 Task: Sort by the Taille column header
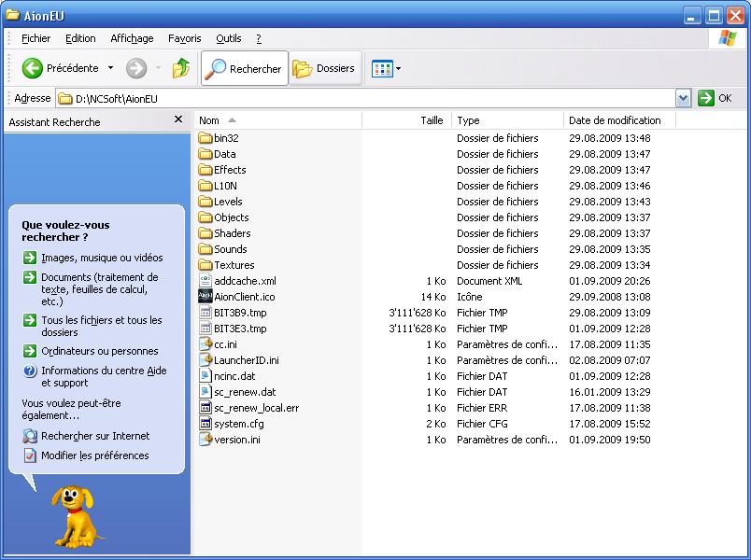click(406, 120)
